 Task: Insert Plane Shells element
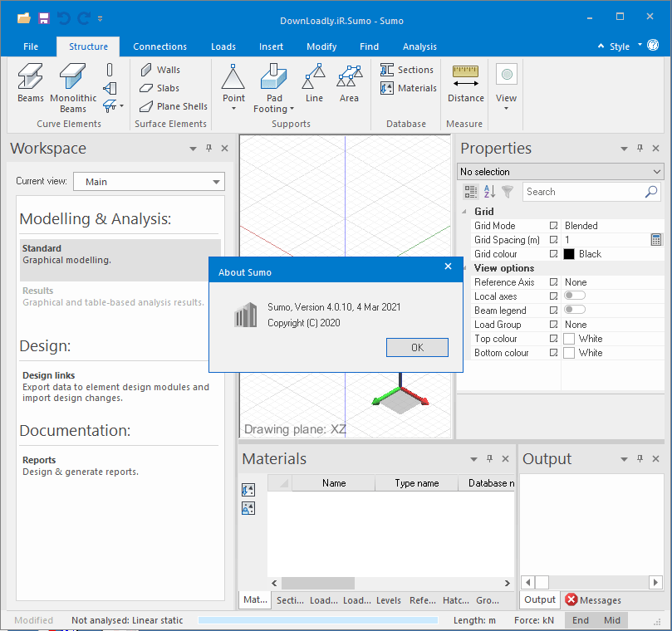[x=174, y=106]
